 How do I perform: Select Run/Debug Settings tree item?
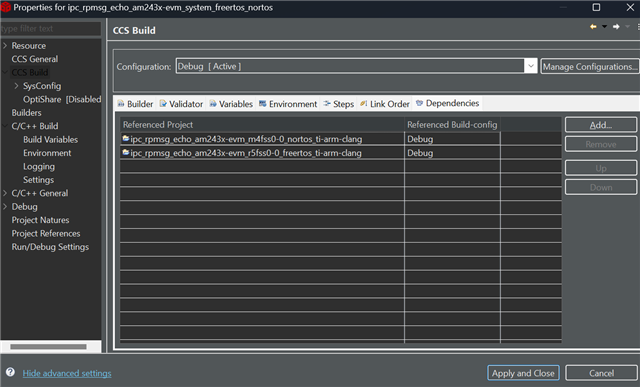coord(50,247)
